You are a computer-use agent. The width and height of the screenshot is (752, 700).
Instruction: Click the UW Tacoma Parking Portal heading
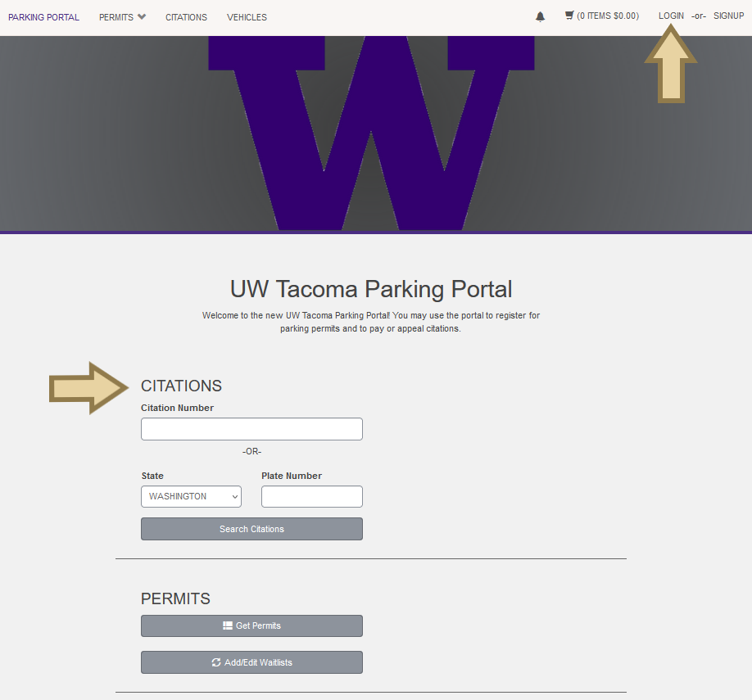[370, 289]
